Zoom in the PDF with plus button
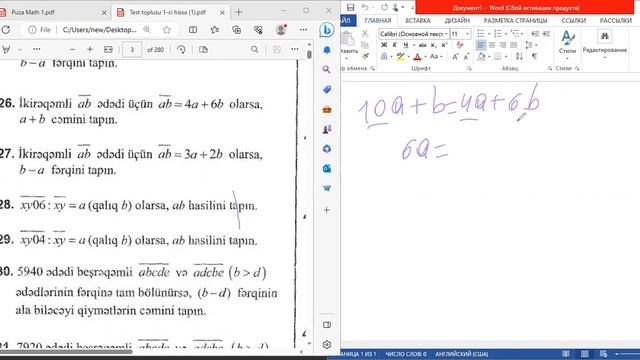This screenshot has height=360, width=640. (x=90, y=49)
